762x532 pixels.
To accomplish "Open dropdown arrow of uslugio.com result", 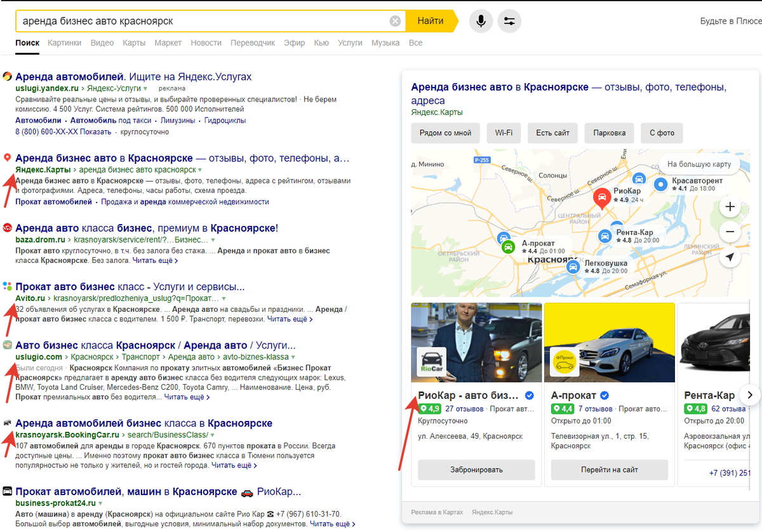I will pos(293,357).
